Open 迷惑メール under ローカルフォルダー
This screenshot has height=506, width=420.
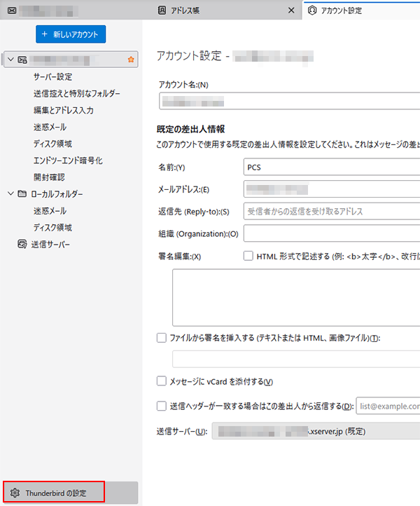click(50, 211)
